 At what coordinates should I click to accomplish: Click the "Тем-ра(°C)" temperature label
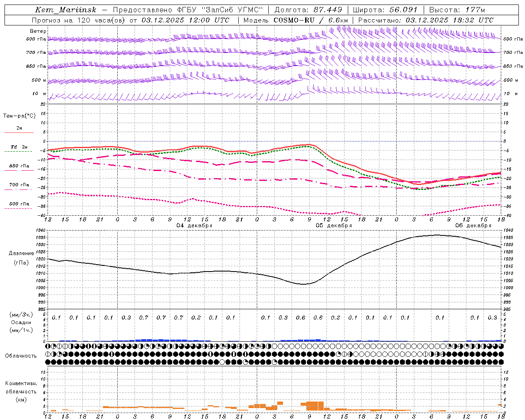tap(19, 116)
